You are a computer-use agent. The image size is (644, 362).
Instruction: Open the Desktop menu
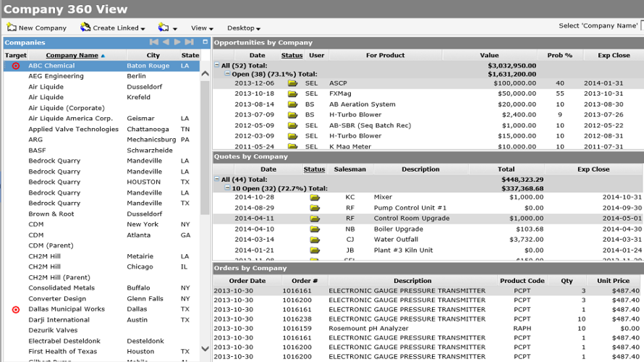pyautogui.click(x=244, y=28)
